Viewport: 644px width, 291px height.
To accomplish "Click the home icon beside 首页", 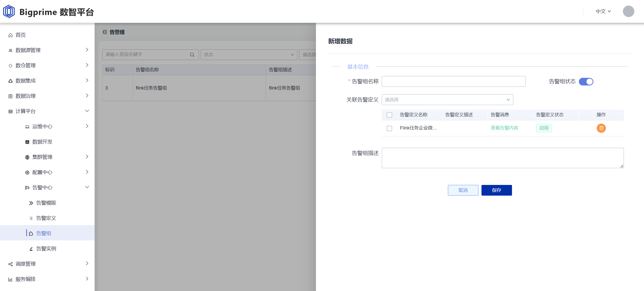I will [x=10, y=35].
